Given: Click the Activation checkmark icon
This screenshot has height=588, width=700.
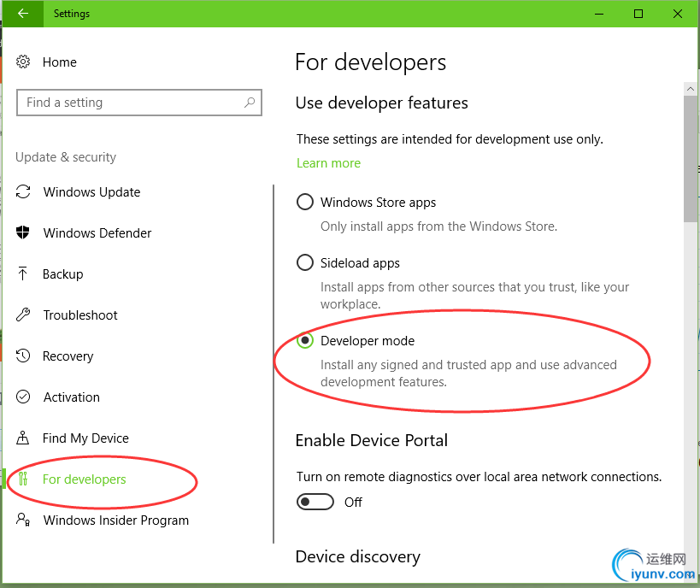Looking at the screenshot, I should click(23, 397).
